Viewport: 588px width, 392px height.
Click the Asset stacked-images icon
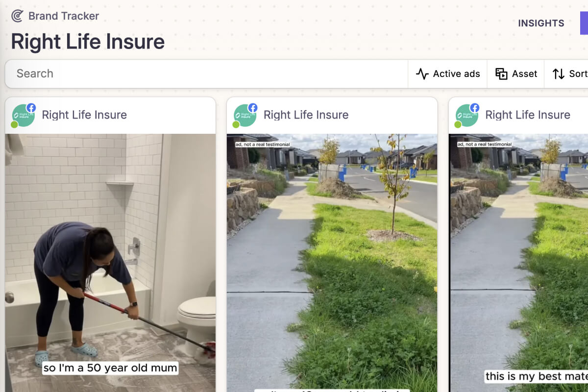point(501,74)
